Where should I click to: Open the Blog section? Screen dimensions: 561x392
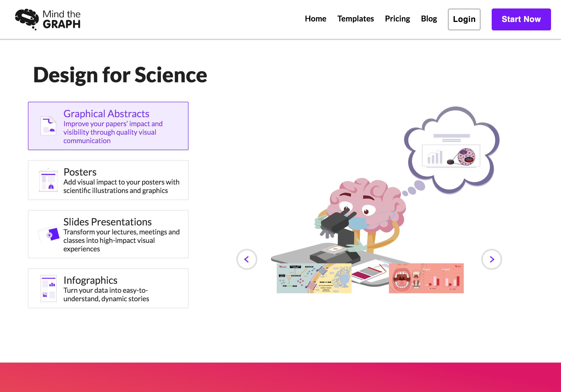tap(429, 19)
